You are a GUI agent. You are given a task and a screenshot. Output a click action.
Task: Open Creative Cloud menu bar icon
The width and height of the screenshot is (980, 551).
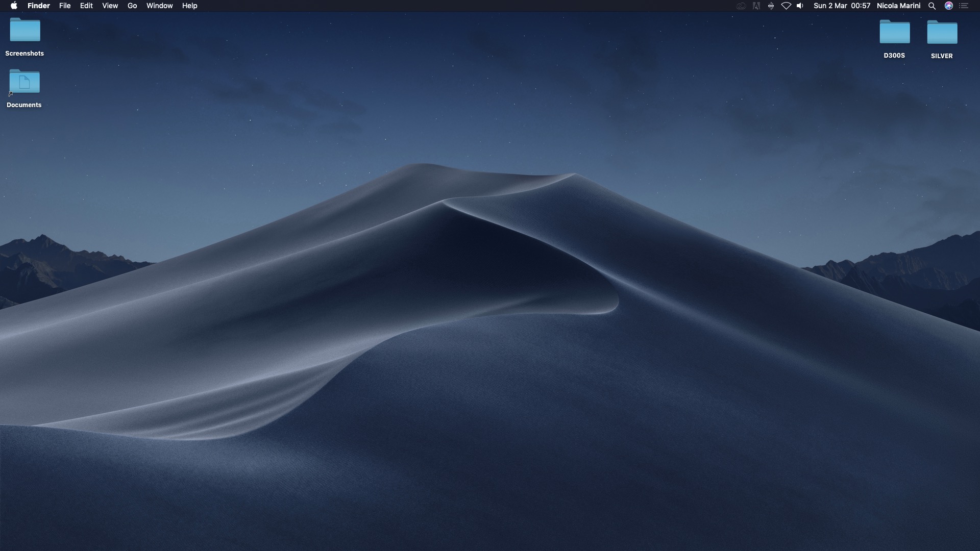tap(741, 6)
